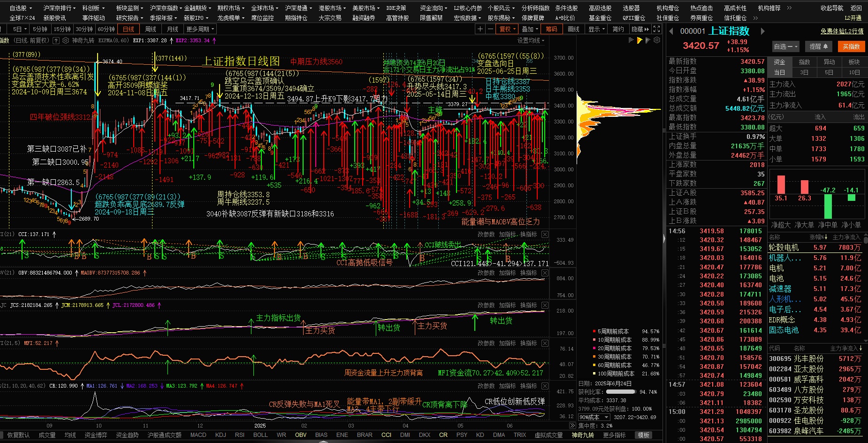Expand more top menu items chevron
868x443 pixels.
(789, 8)
